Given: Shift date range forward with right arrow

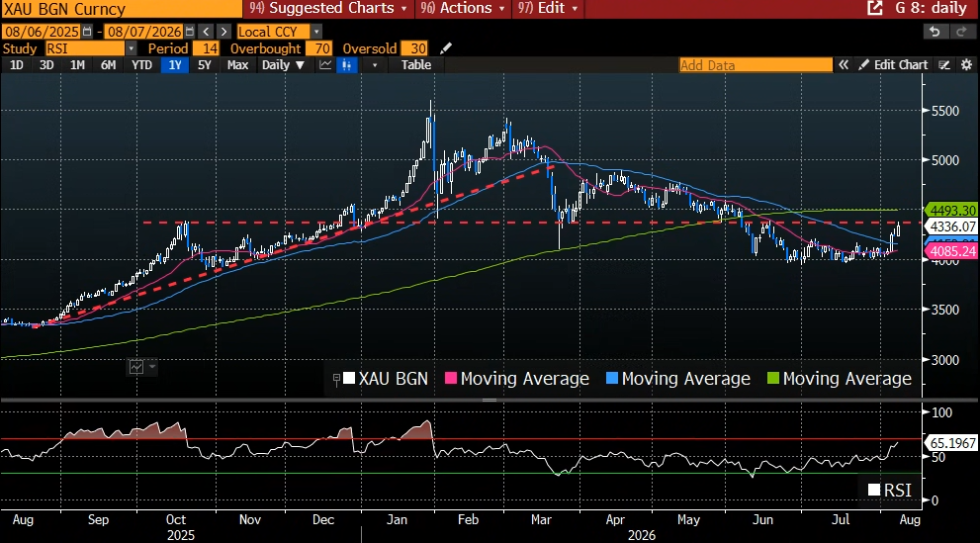Looking at the screenshot, I should click(223, 32).
